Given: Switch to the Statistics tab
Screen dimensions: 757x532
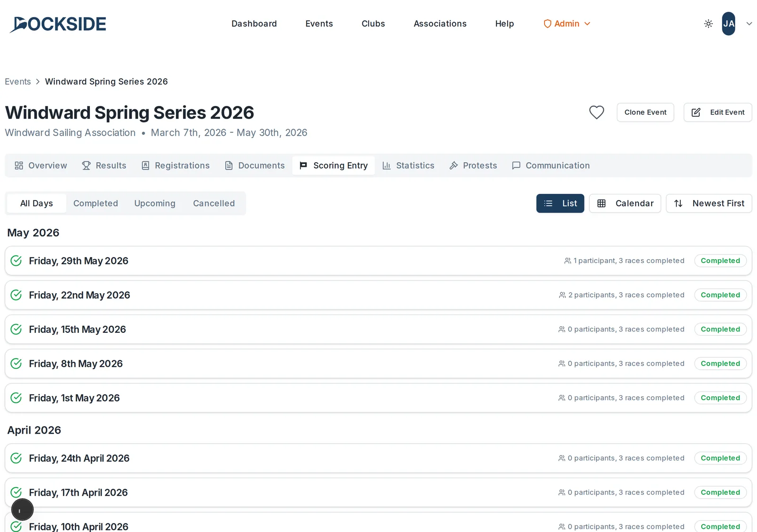Looking at the screenshot, I should (408, 166).
